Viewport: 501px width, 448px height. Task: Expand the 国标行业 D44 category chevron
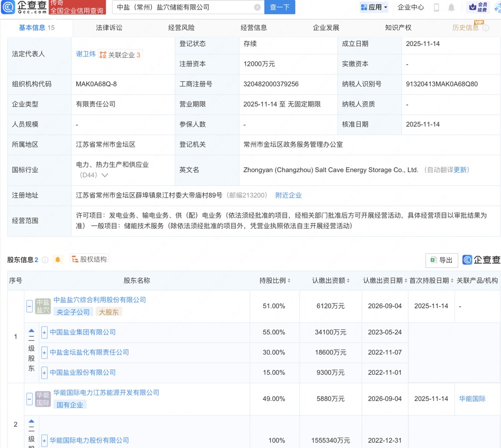pyautogui.click(x=105, y=175)
